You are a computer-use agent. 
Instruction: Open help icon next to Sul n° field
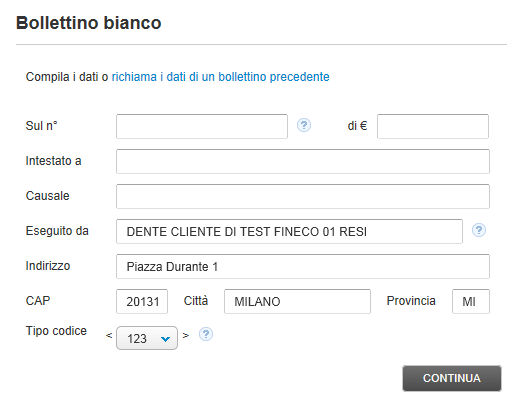304,125
